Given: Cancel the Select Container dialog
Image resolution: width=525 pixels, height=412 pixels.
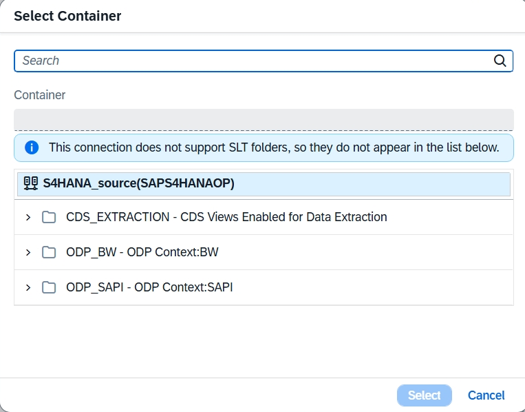Looking at the screenshot, I should (486, 395).
